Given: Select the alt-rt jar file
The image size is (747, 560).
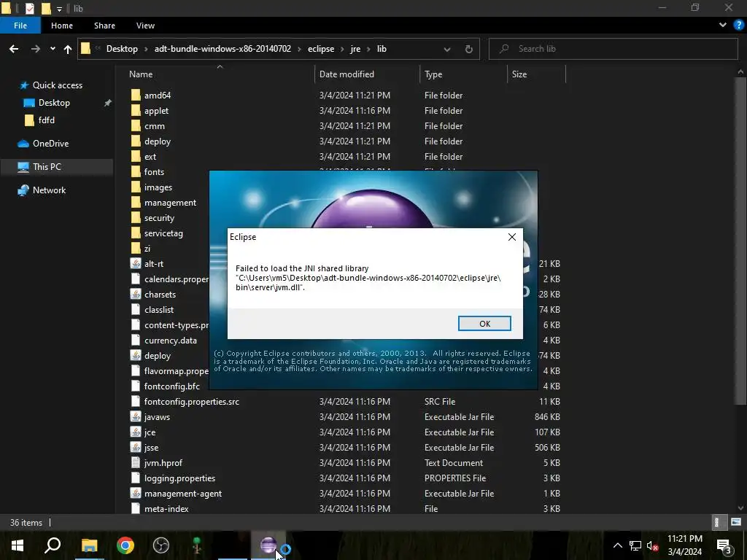Looking at the screenshot, I should click(153, 264).
